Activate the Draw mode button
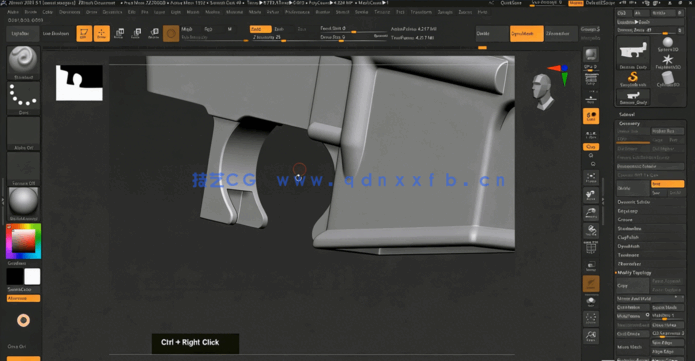 click(102, 34)
